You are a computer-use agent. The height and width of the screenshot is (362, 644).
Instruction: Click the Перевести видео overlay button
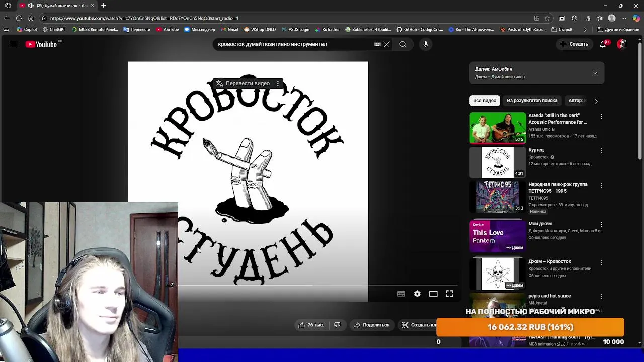click(x=243, y=84)
